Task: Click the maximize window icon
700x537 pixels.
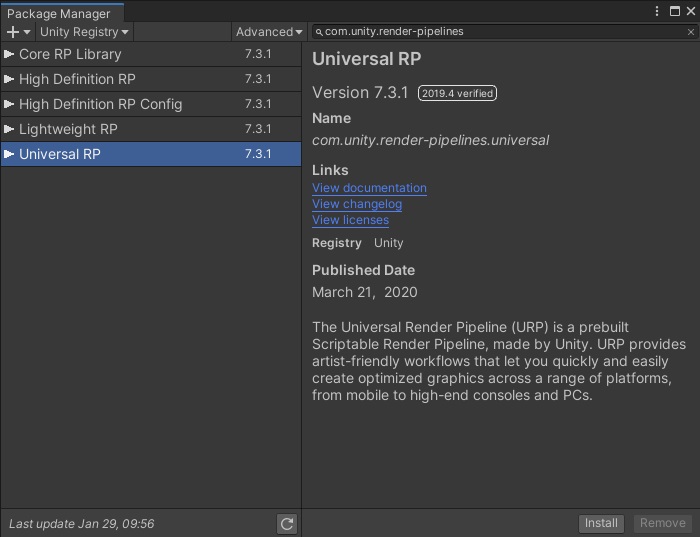Action: (x=675, y=11)
